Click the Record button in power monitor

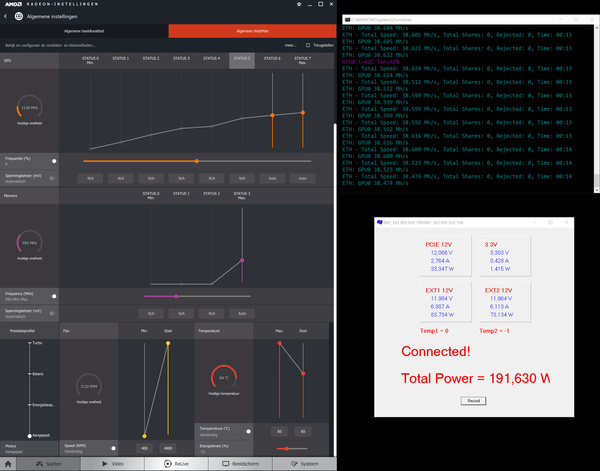(473, 401)
